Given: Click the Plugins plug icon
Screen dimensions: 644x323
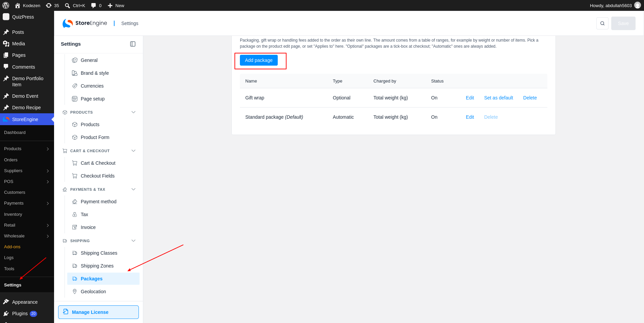Looking at the screenshot, I should click(x=6, y=314).
